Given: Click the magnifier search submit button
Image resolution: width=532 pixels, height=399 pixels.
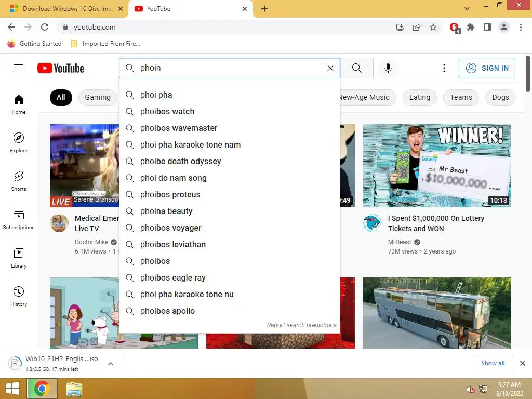Looking at the screenshot, I should pos(356,68).
